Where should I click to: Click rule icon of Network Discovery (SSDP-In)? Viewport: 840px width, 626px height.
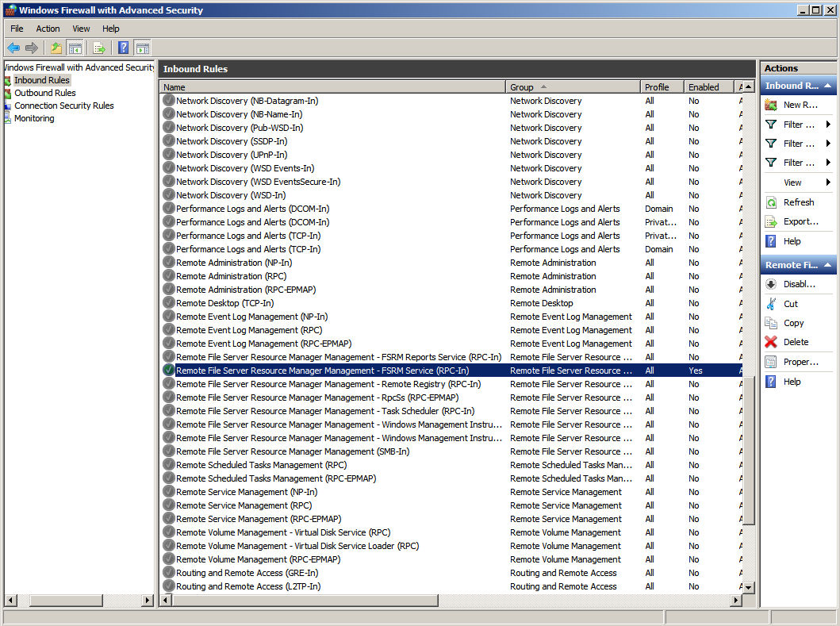pos(169,141)
